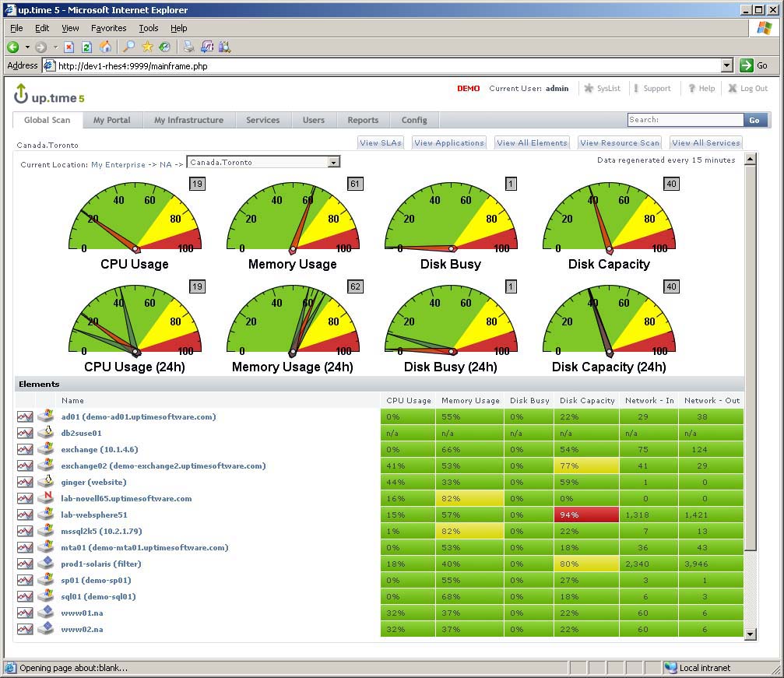The width and height of the screenshot is (784, 678).
Task: Open graph icon for lab-websphere51 row
Action: pos(25,515)
